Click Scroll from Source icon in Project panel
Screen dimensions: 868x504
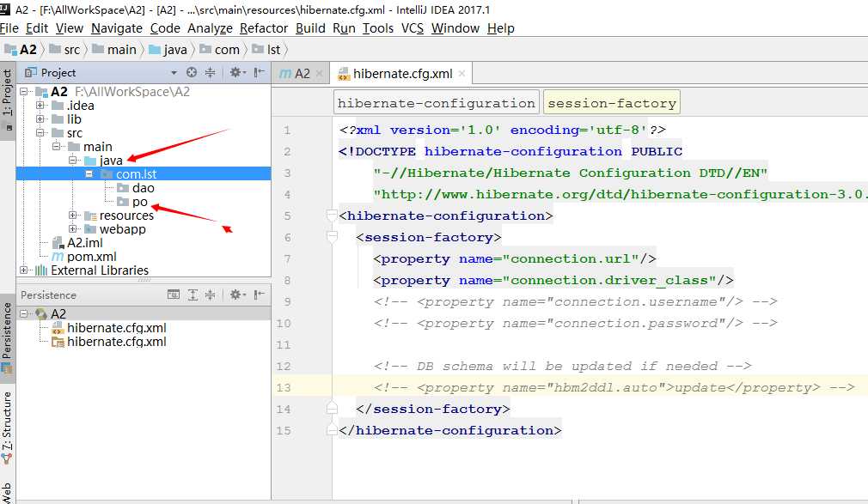[192, 72]
